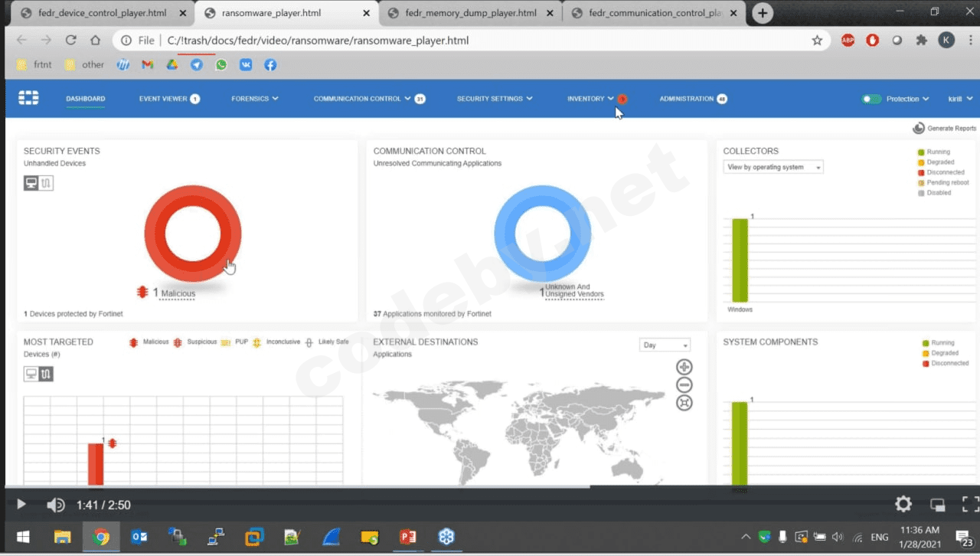The width and height of the screenshot is (980, 556).
Task: Open the View by operating system dropdown
Action: 773,167
